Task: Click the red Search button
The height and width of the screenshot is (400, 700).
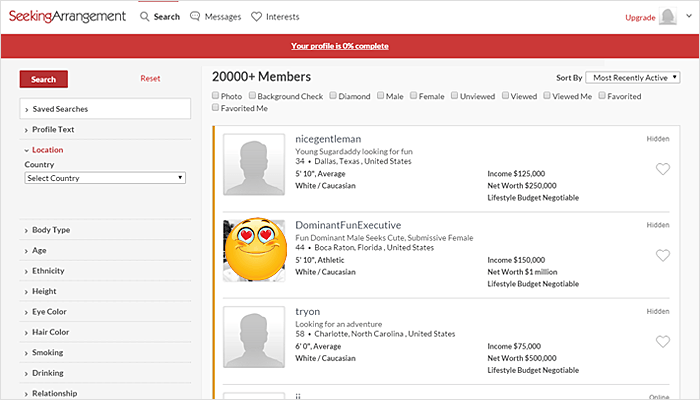Action: [x=44, y=79]
